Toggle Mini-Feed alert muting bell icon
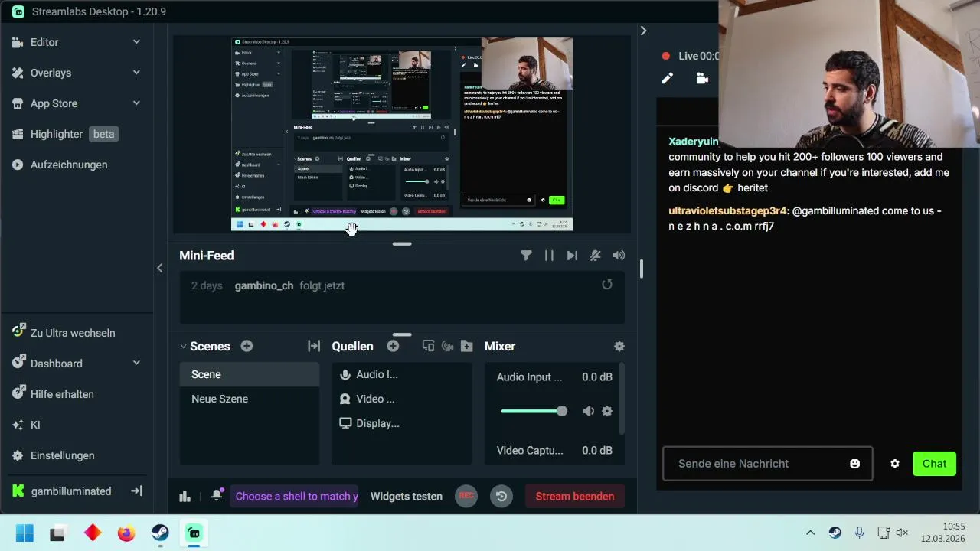 point(595,256)
